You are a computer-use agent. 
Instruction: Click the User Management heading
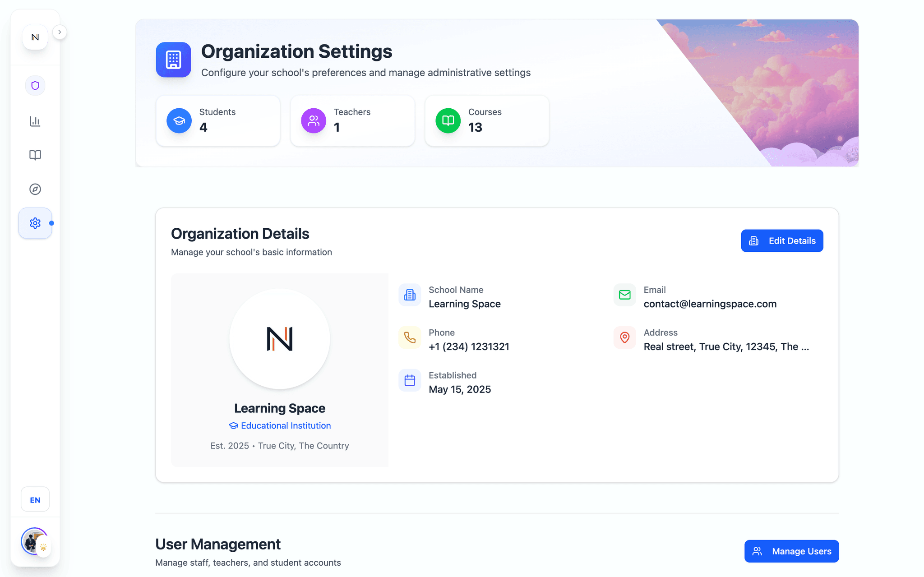(218, 544)
